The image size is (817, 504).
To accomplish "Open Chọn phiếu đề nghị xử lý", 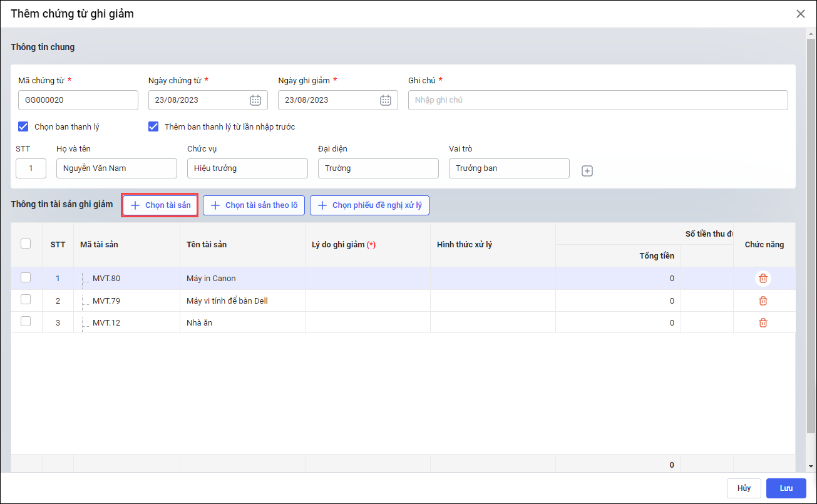I will point(369,205).
